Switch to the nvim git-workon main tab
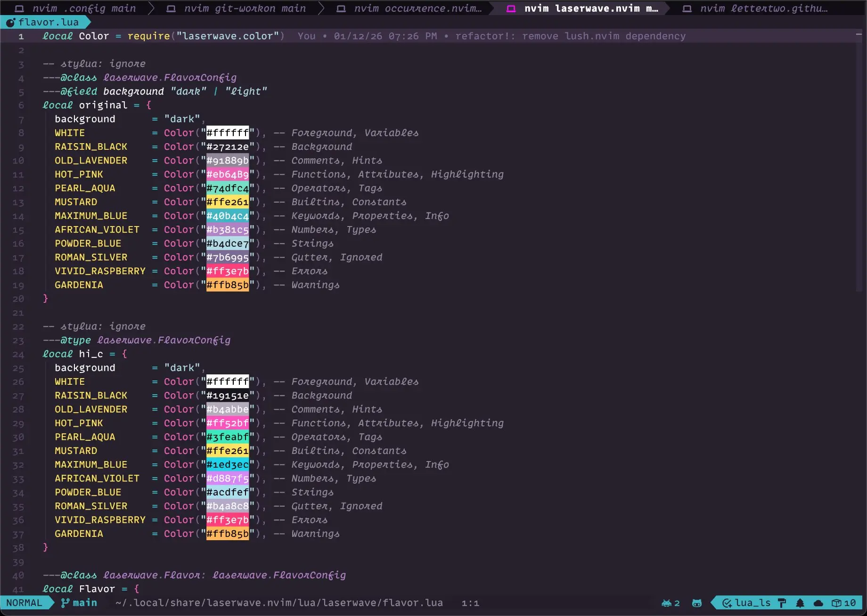867x616 pixels. click(x=236, y=8)
